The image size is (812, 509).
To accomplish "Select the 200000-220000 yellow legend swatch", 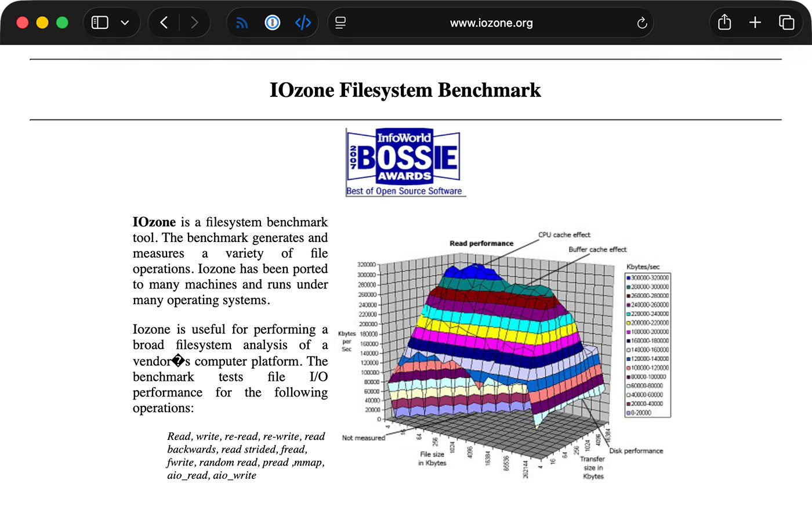I will click(628, 323).
